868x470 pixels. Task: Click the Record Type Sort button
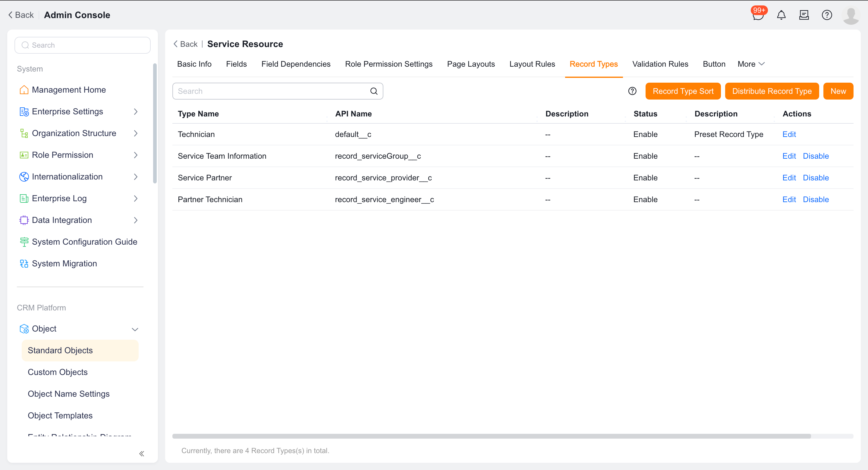[683, 91]
